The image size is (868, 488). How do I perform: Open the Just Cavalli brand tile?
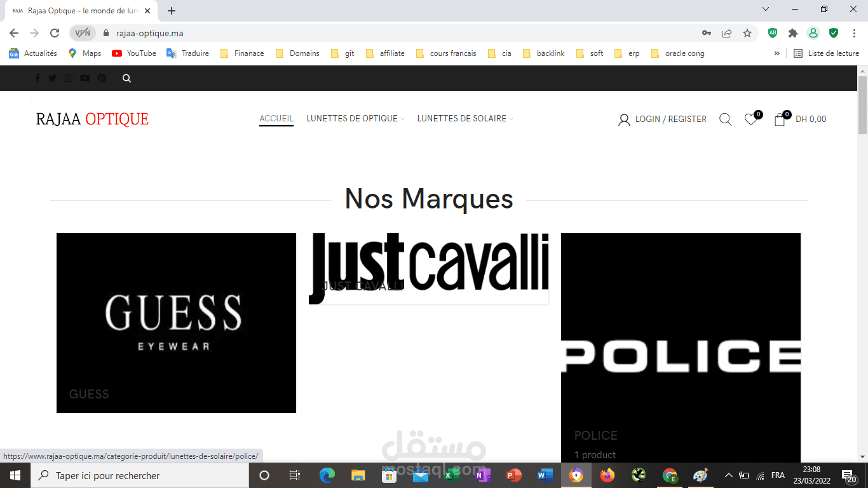(x=429, y=269)
